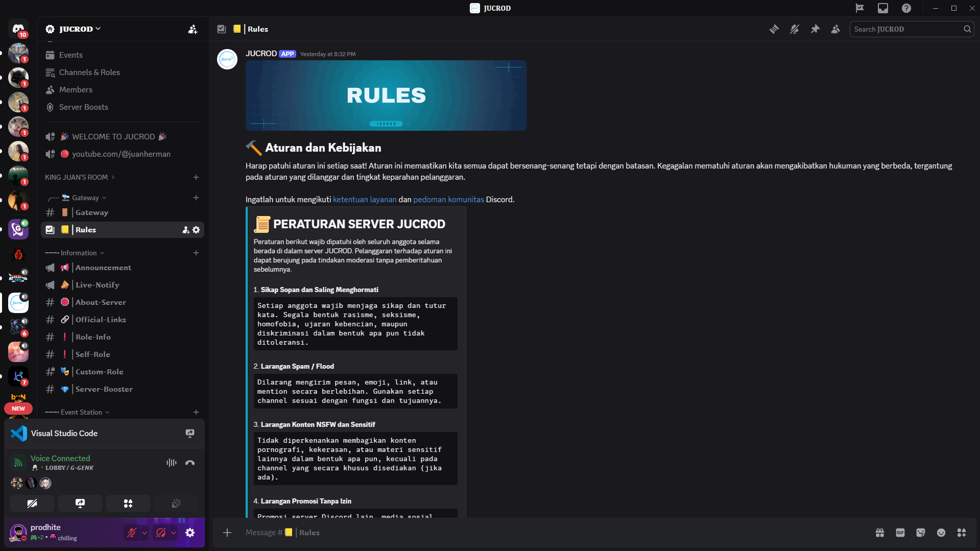Image resolution: width=980 pixels, height=551 pixels.
Task: Open Channels & Roles
Action: coord(123,73)
